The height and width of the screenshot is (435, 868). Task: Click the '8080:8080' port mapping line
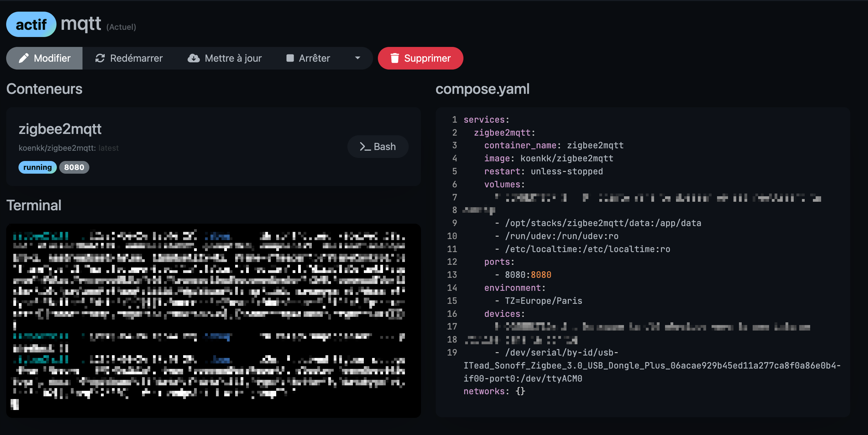[523, 275]
